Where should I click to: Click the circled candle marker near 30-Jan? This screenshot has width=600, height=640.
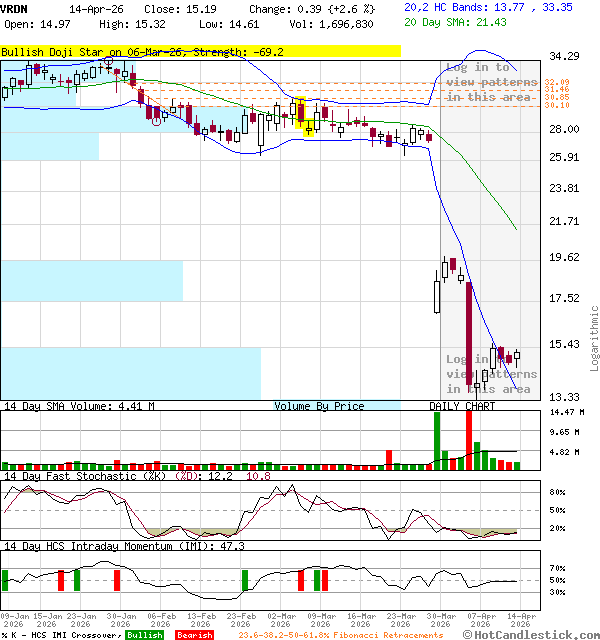click(x=108, y=62)
